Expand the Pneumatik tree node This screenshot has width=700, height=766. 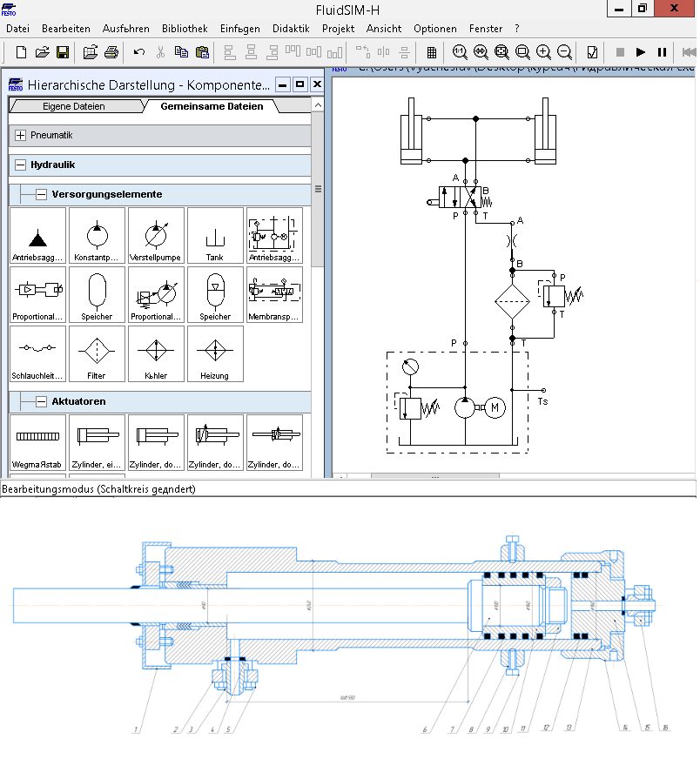point(20,135)
